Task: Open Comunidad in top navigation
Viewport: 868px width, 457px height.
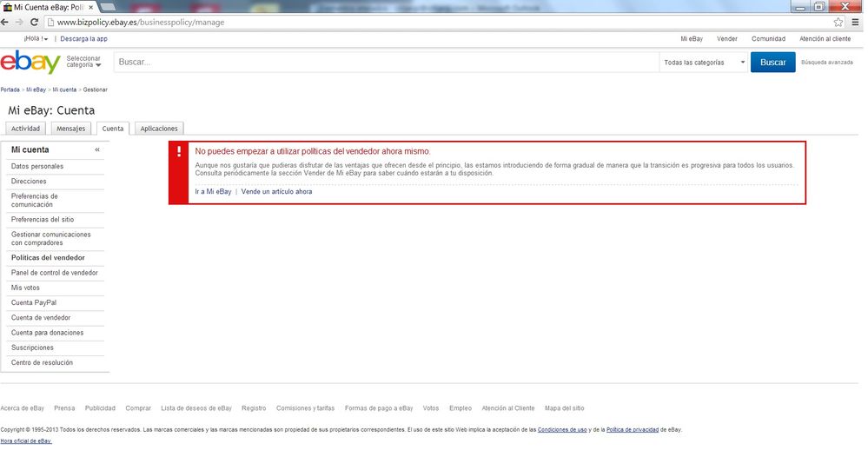Action: 768,39
